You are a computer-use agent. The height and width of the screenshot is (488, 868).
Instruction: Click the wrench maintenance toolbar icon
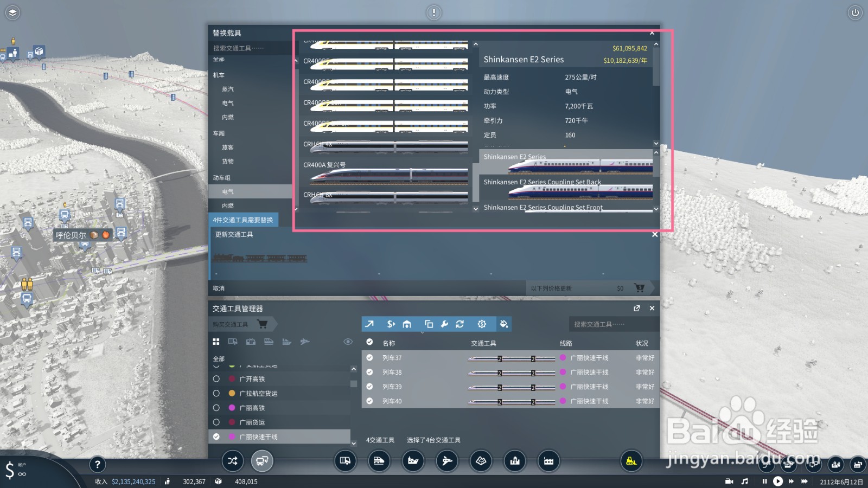[444, 324]
